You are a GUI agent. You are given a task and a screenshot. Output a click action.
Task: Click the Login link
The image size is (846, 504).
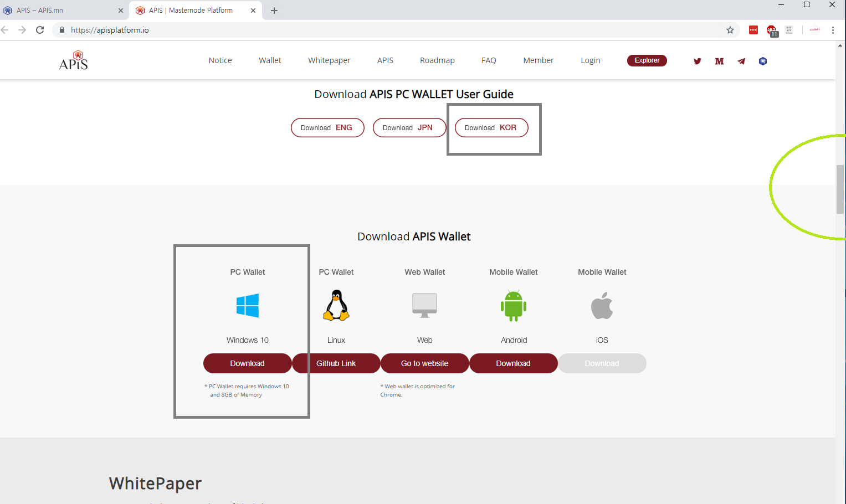(x=591, y=60)
